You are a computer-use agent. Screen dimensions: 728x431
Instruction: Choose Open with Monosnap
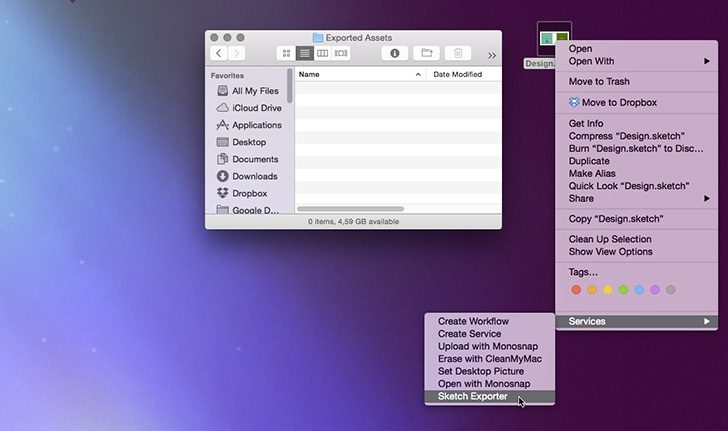click(x=490, y=384)
